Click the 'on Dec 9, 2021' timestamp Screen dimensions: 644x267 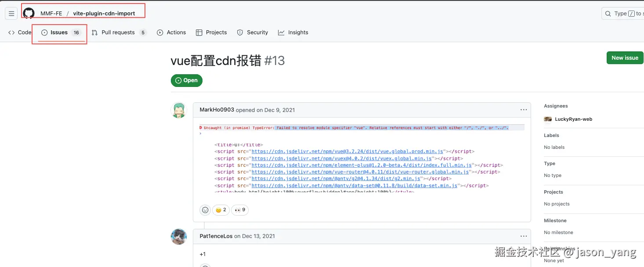(275, 110)
